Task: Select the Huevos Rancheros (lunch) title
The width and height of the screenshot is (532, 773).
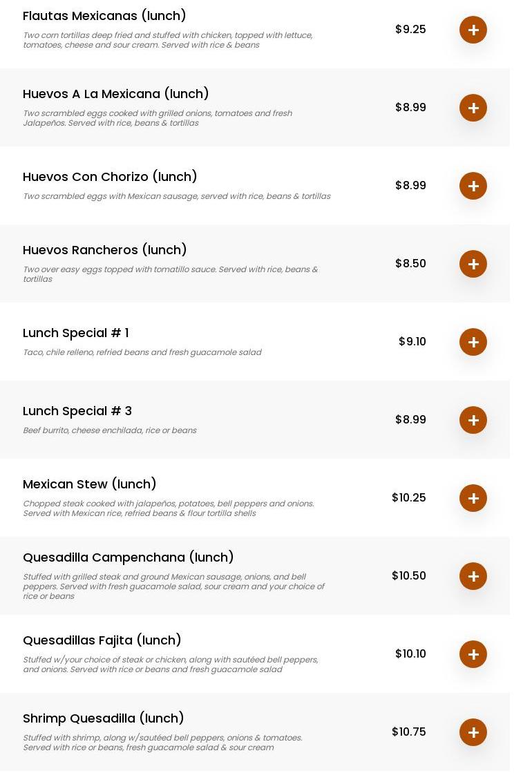Action: click(105, 250)
